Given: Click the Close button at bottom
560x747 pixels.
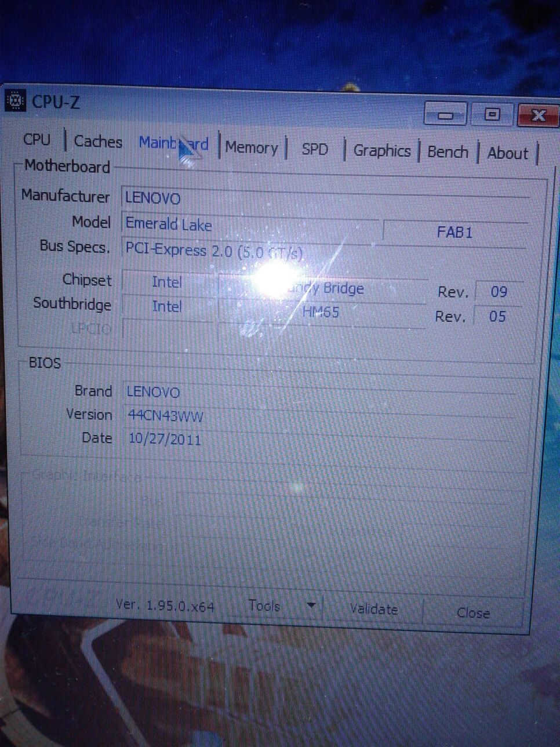Looking at the screenshot, I should click(473, 612).
